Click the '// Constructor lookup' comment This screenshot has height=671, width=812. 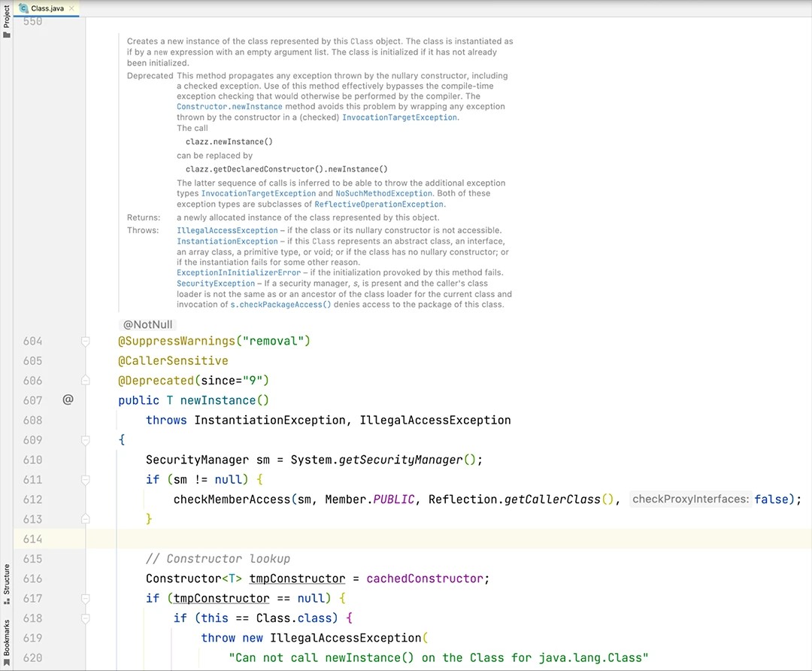point(218,559)
